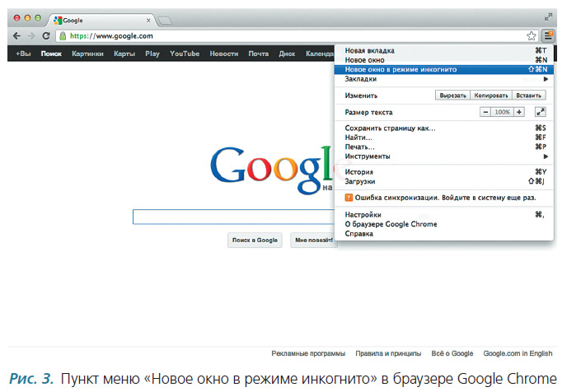Click the red close window button

(x=16, y=17)
